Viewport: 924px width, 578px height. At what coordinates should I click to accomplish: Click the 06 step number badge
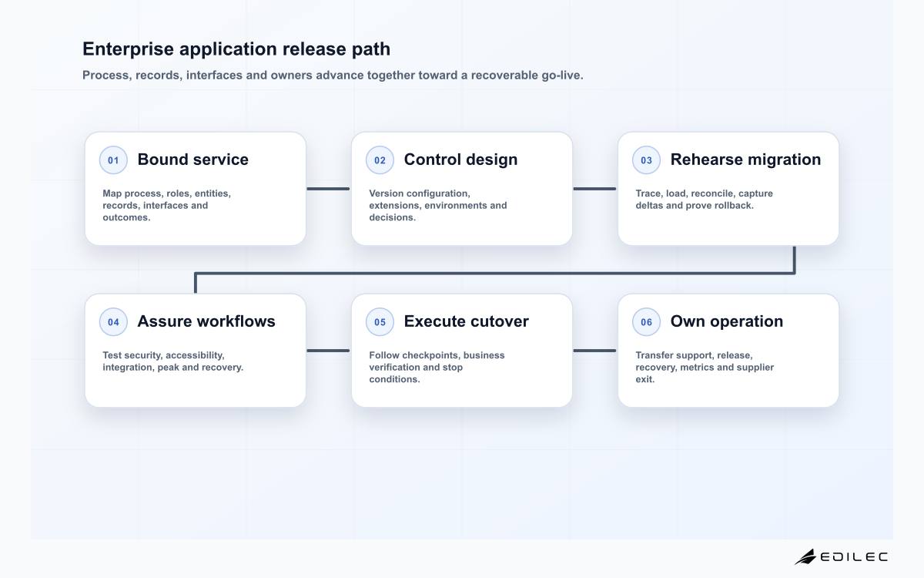click(646, 322)
